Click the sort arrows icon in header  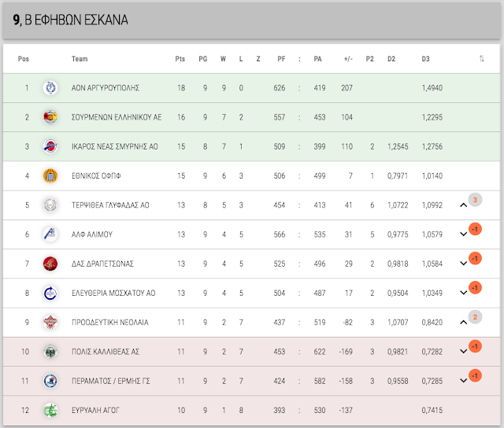481,59
